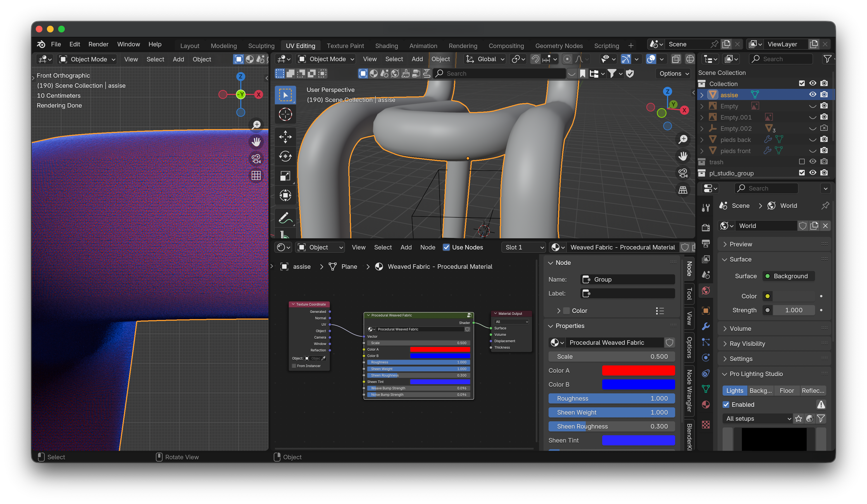Select the Rotate tool in the viewport toolbar
Image resolution: width=867 pixels, height=504 pixels.
point(285,156)
